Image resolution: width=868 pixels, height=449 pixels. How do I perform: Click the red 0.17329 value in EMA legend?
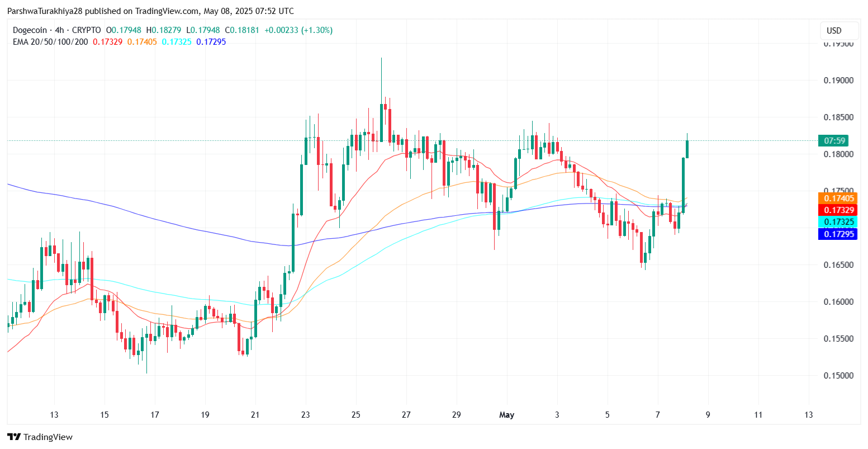pos(107,41)
